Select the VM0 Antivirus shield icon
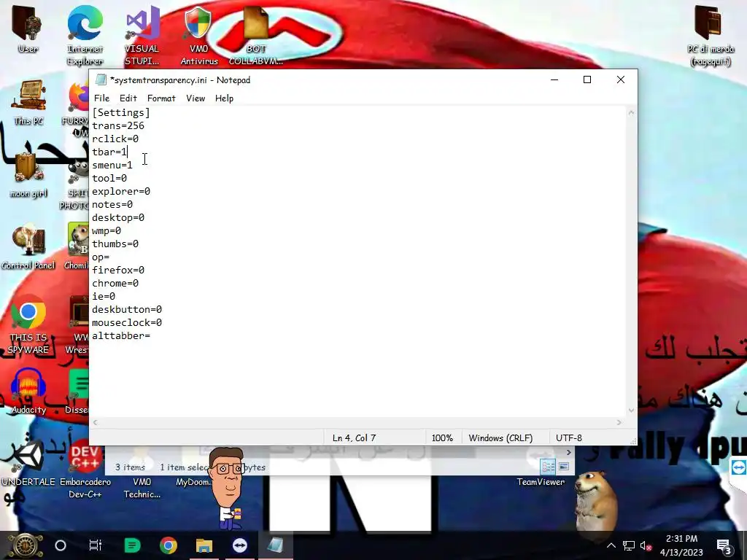 [198, 35]
